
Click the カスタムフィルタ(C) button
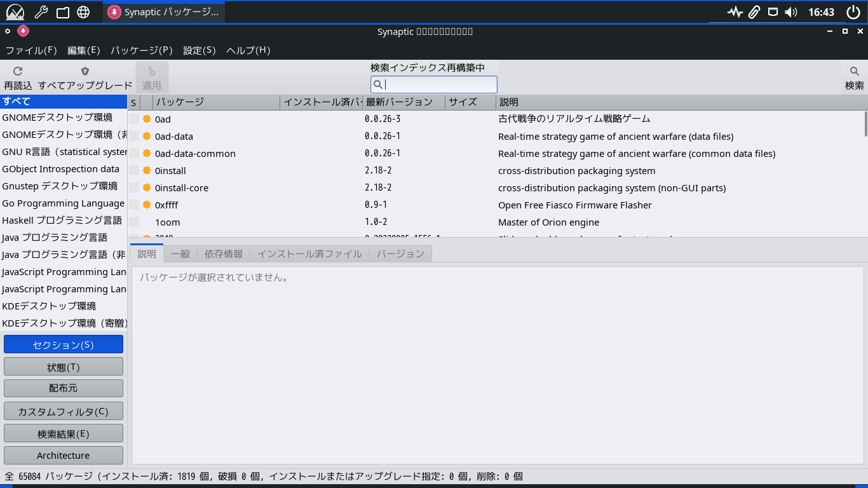coord(64,412)
